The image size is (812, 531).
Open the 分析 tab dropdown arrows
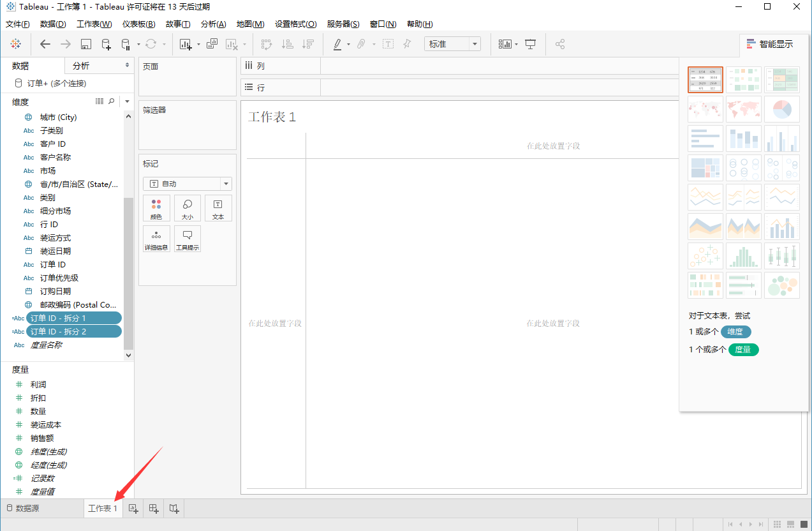tap(126, 66)
